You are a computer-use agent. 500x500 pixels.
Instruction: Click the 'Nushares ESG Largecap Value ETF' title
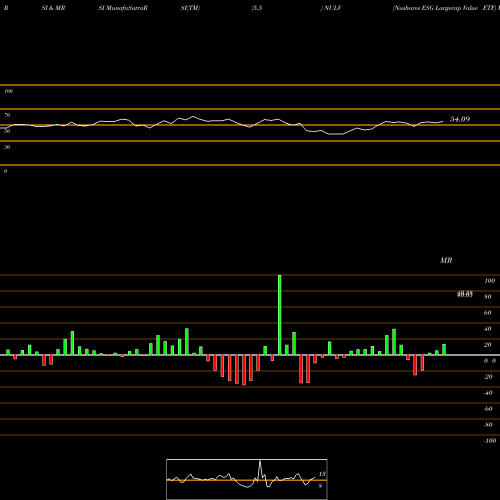tap(444, 8)
